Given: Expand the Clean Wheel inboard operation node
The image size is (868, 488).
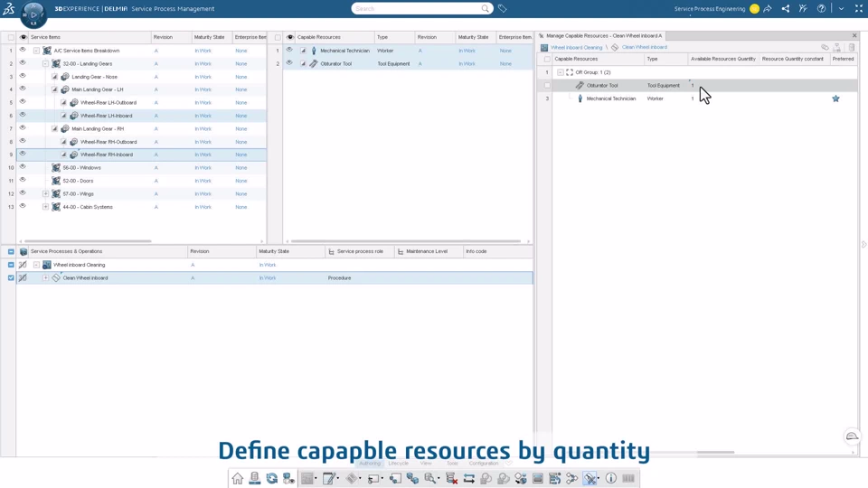Looking at the screenshot, I should click(45, 277).
